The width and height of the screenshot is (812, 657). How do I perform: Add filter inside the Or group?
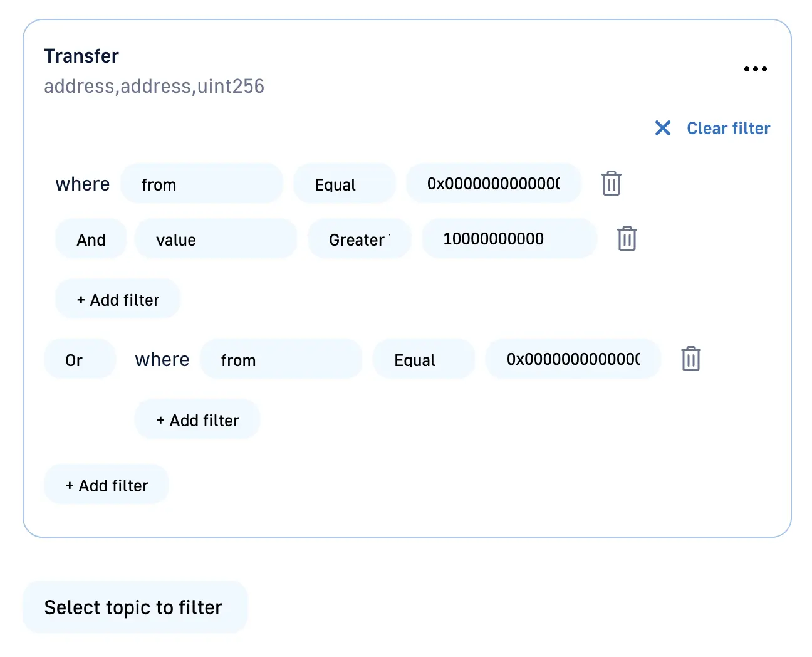(x=197, y=419)
